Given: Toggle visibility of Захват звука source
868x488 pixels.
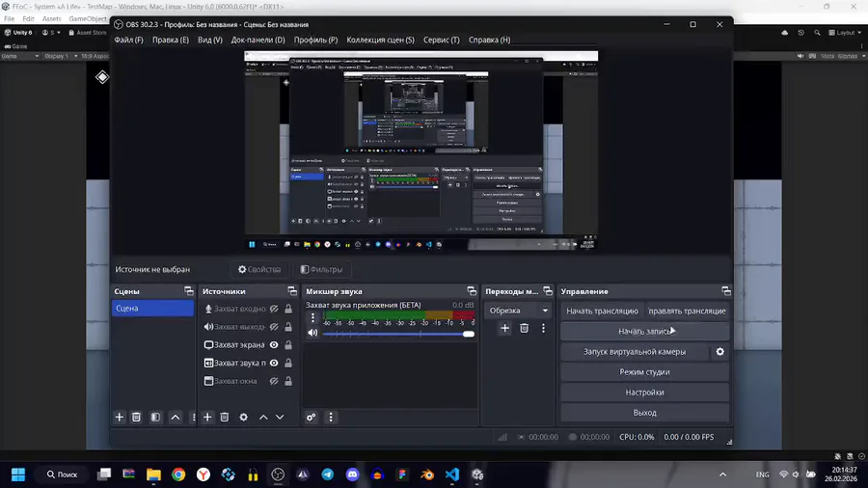Looking at the screenshot, I should 274,364.
